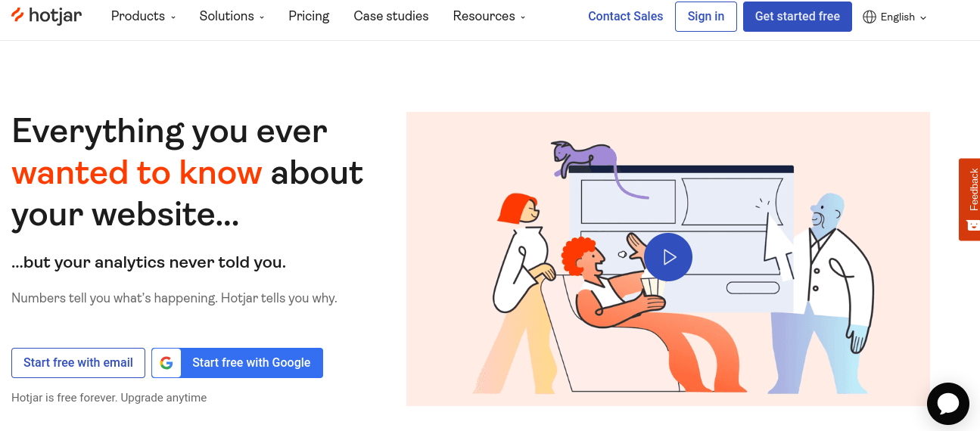Viewport: 980px width, 431px height.
Task: Expand the Resources dropdown menu
Action: pyautogui.click(x=489, y=16)
